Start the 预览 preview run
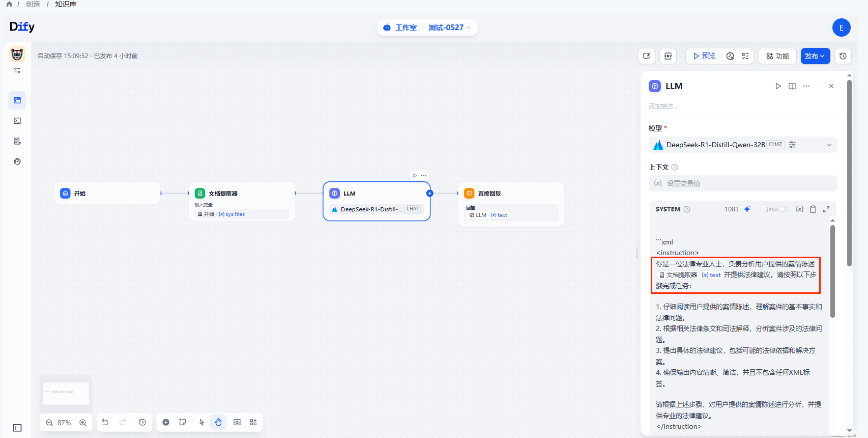This screenshot has height=438, width=868. point(704,56)
